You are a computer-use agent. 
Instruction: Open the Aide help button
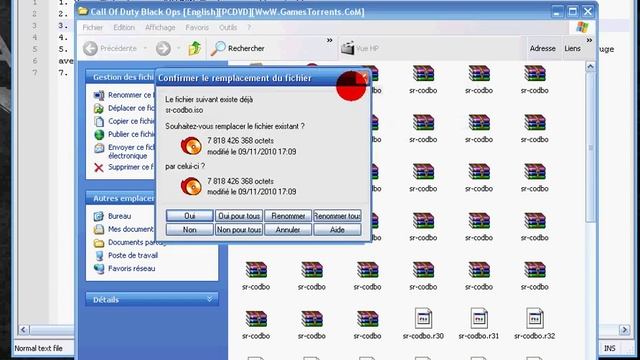337,230
